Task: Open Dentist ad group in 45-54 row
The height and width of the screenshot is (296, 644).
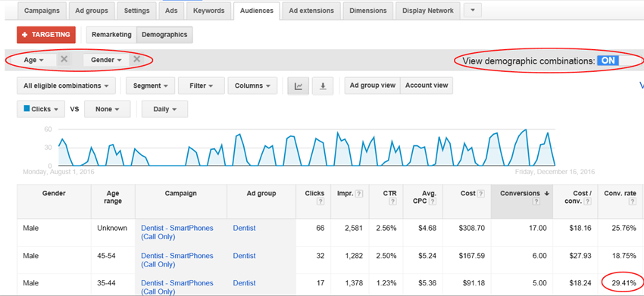Action: [244, 255]
